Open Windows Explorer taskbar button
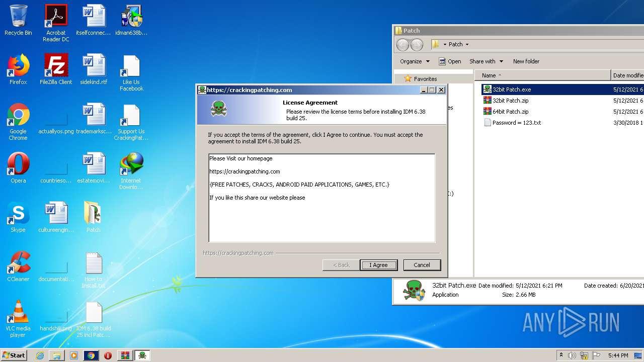The height and width of the screenshot is (362, 644). point(57,355)
